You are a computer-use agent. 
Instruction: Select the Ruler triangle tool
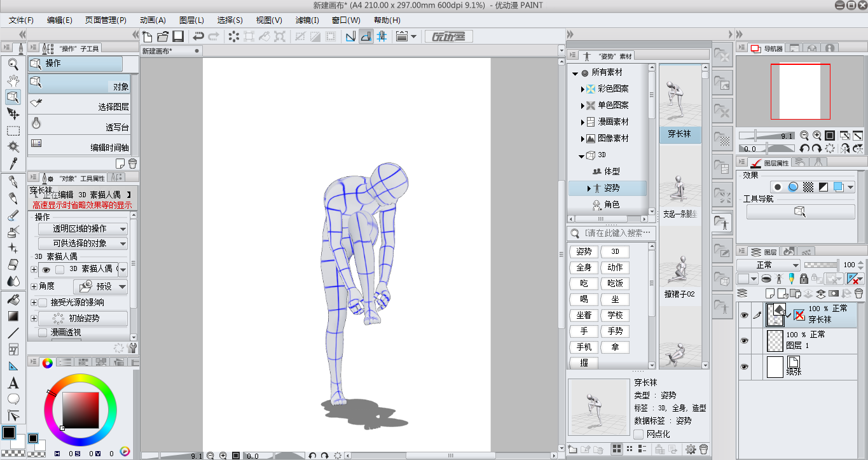coord(13,366)
